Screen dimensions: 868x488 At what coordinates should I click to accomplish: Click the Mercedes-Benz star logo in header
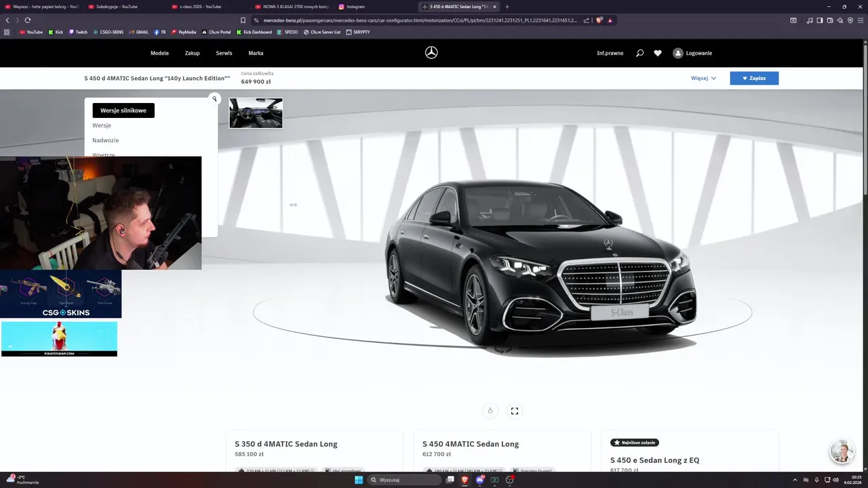pos(431,53)
